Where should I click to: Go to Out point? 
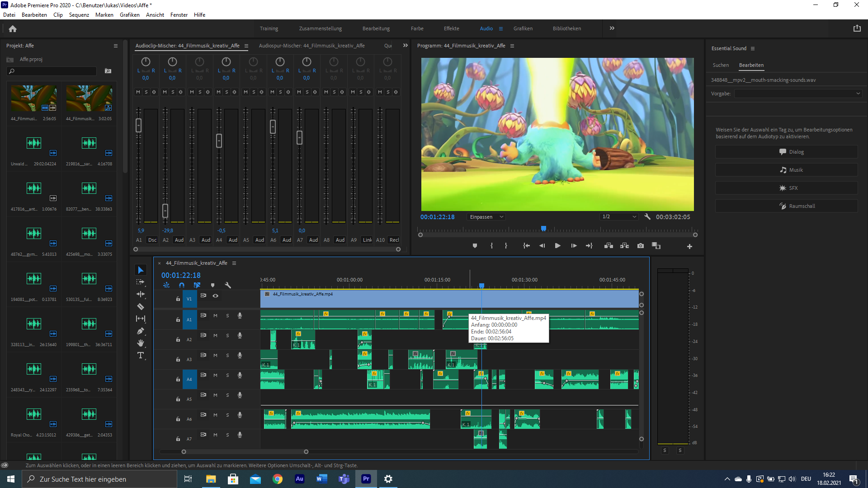(x=589, y=246)
